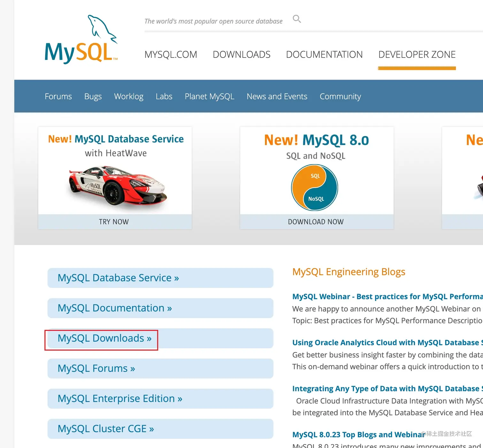The width and height of the screenshot is (483, 448).
Task: Click the DOWNLOAD NOW button
Action: coord(317,222)
